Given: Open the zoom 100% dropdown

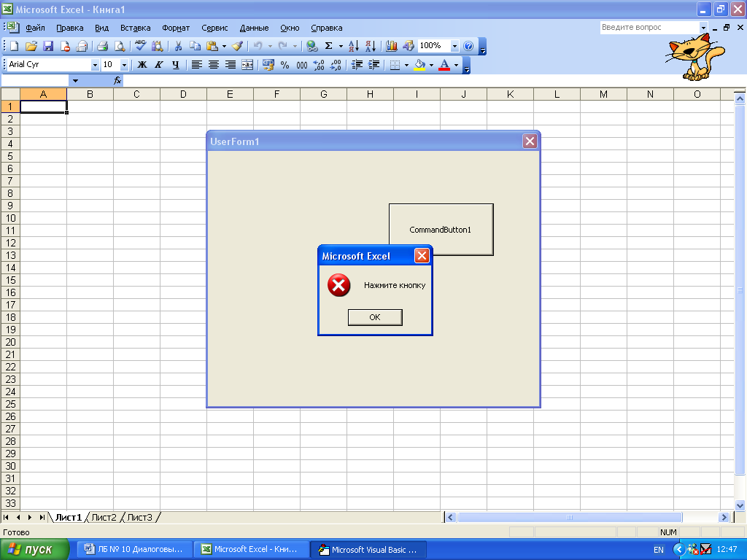Looking at the screenshot, I should coord(454,46).
